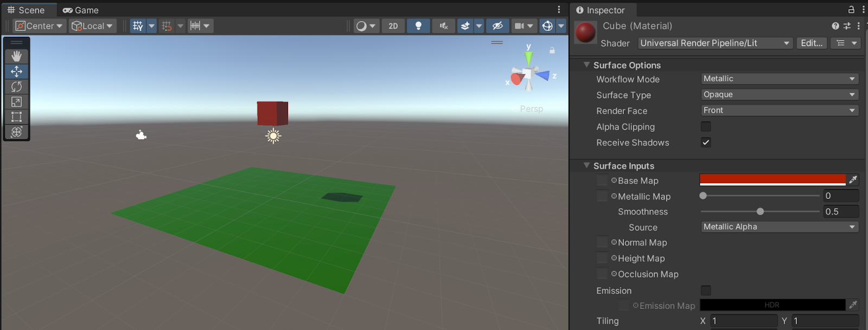Uncheck Receive Shadows checkbox
868x330 pixels.
coord(706,143)
